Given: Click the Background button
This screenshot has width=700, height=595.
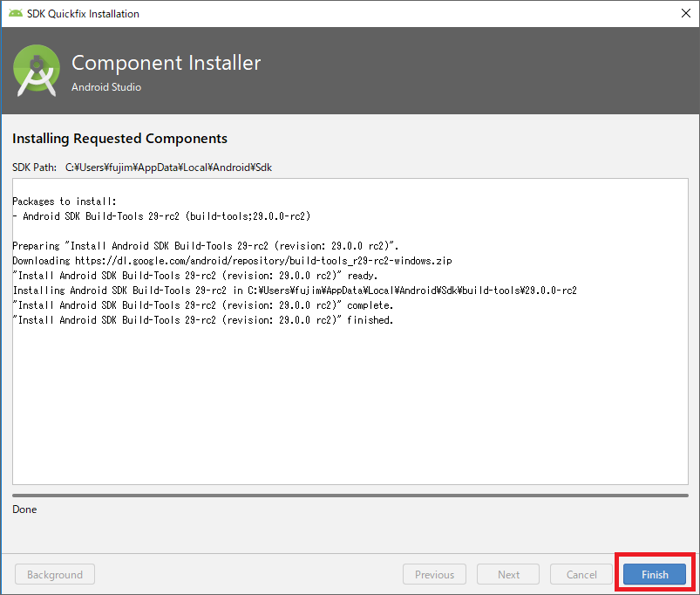Looking at the screenshot, I should [x=55, y=574].
